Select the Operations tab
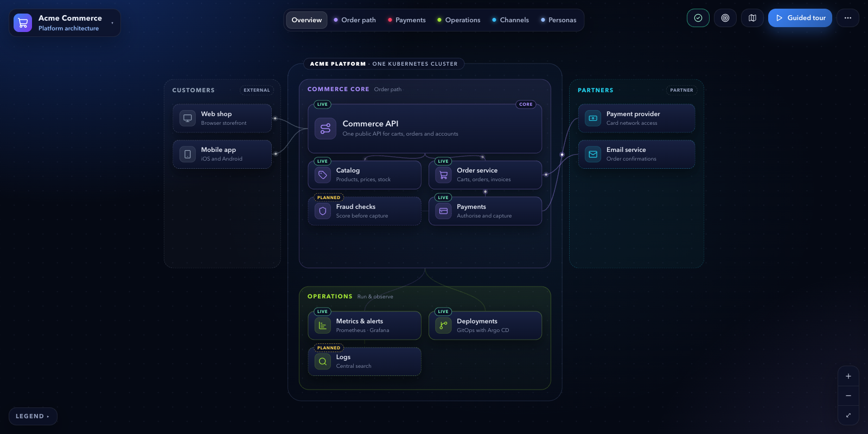868x434 pixels. 459,20
